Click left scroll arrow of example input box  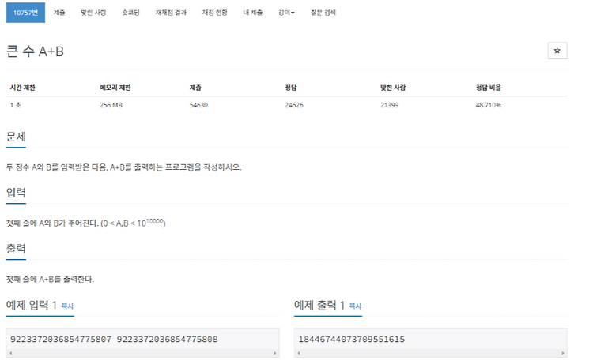tap(10, 353)
